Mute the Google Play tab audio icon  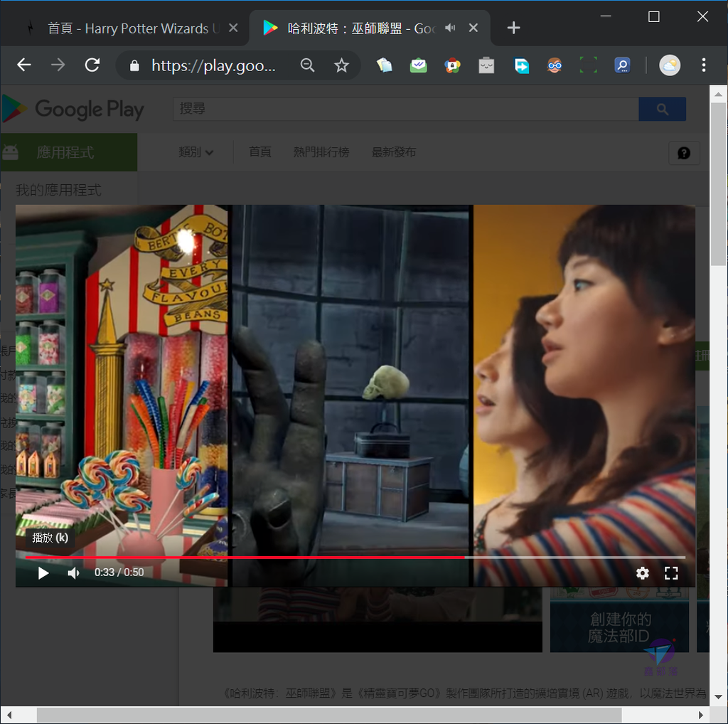(x=449, y=28)
